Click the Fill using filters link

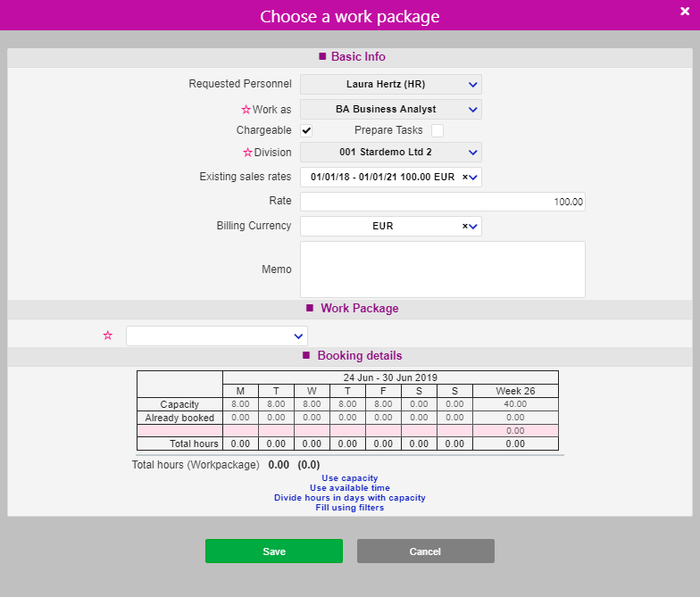(350, 507)
